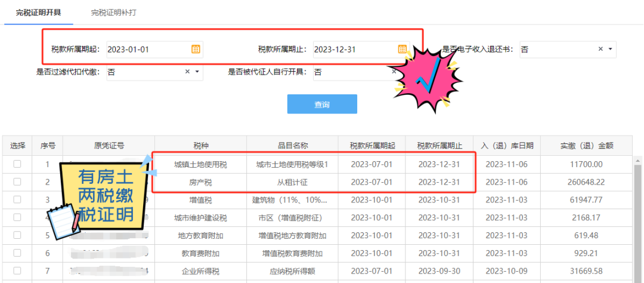Click the 税款所属期止 column header
The width and height of the screenshot is (644, 283).
439,145
